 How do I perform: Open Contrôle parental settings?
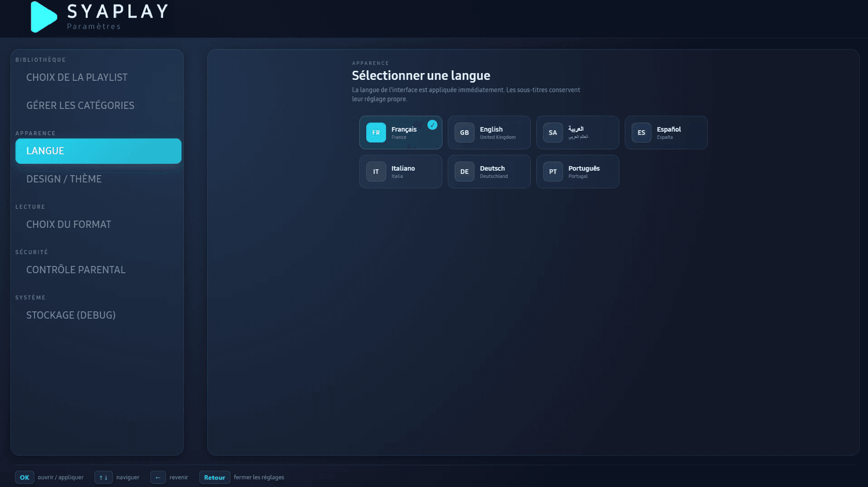98,270
